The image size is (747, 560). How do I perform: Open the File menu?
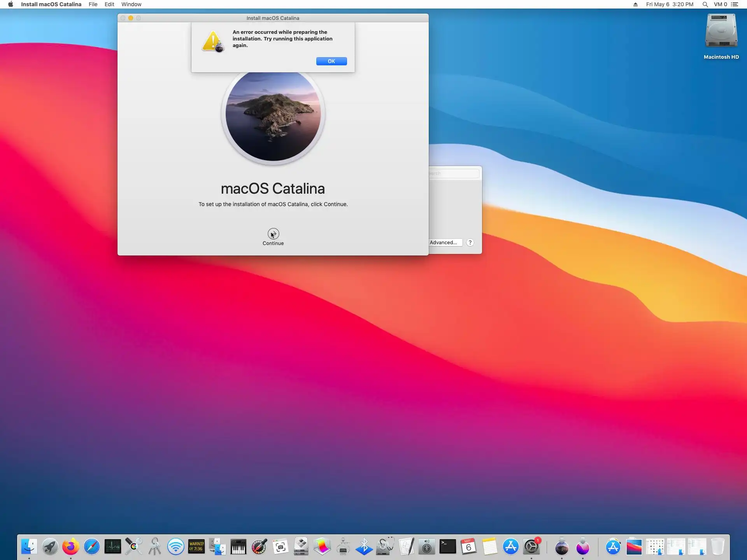[x=93, y=4]
